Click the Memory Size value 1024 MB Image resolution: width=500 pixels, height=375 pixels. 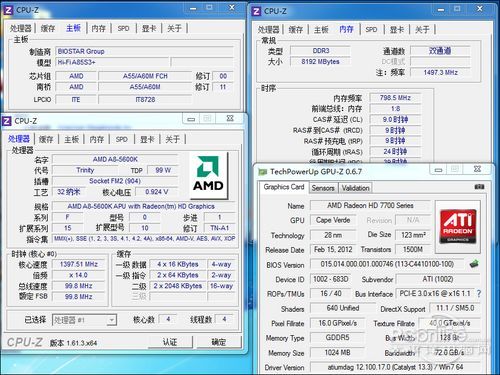(337, 352)
